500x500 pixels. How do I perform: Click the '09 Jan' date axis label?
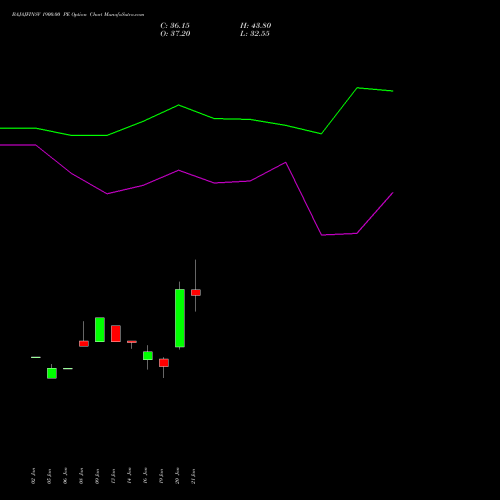pos(97,476)
